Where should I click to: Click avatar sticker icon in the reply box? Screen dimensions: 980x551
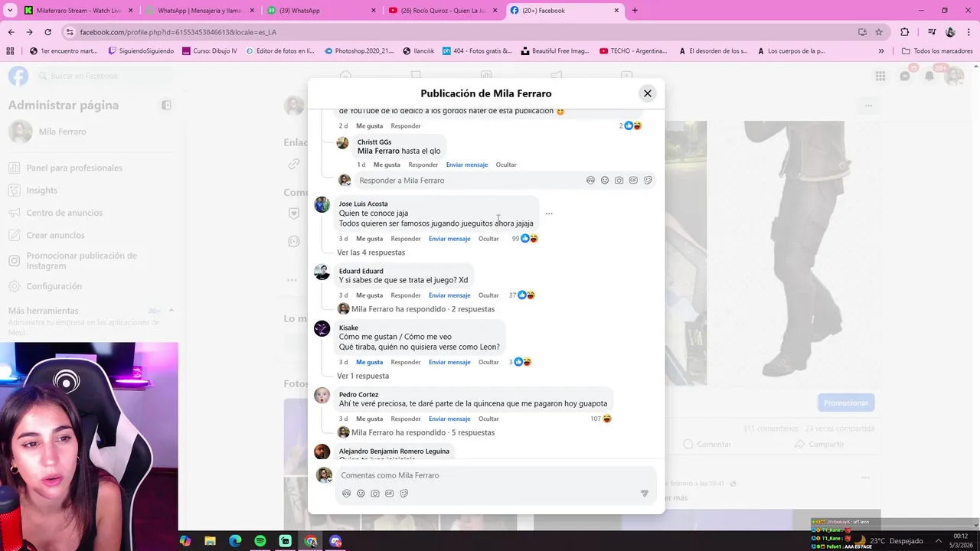point(590,181)
